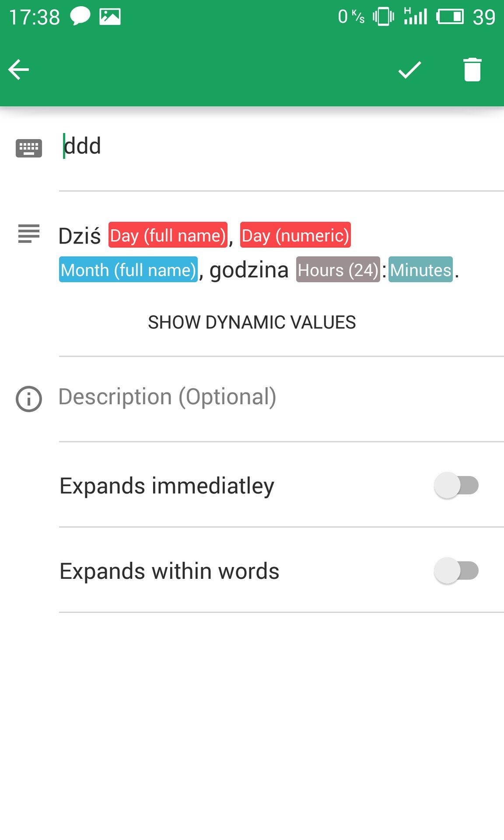This screenshot has width=504, height=840.
Task: Save the shortcut with the checkmark icon
Action: tap(409, 70)
